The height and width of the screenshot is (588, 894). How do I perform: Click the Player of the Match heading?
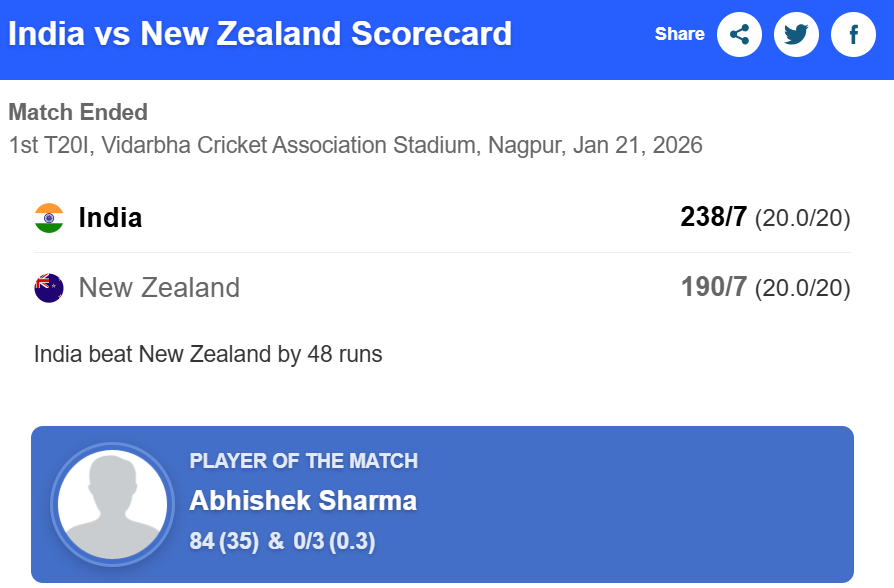point(304,461)
